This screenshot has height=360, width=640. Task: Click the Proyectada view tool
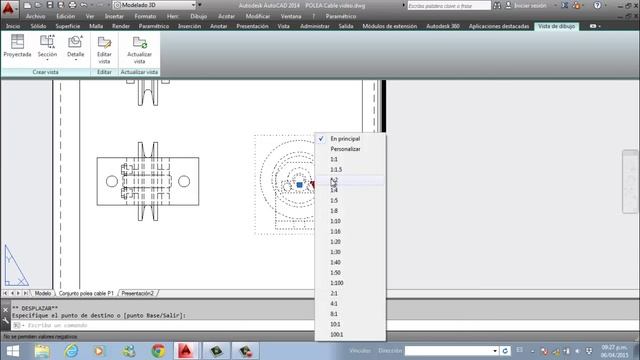[x=17, y=46]
